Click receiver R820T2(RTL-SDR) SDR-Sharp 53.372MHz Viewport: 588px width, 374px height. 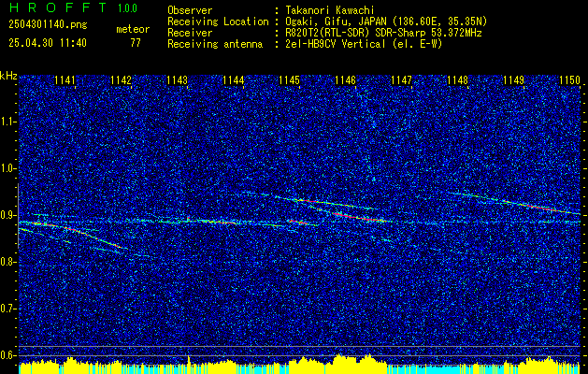click(x=383, y=33)
